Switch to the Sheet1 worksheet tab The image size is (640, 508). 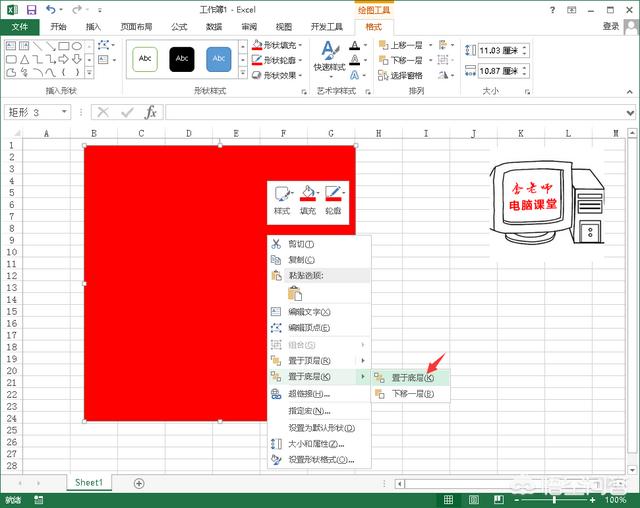(x=88, y=482)
